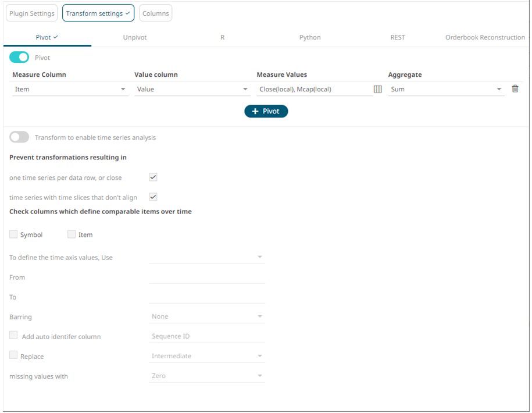Open the Barring None dropdown
This screenshot has width=532, height=413.
click(206, 316)
